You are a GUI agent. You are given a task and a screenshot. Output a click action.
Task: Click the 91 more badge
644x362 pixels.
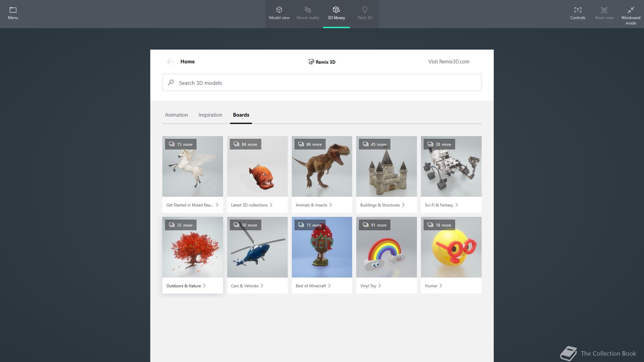pyautogui.click(x=375, y=225)
